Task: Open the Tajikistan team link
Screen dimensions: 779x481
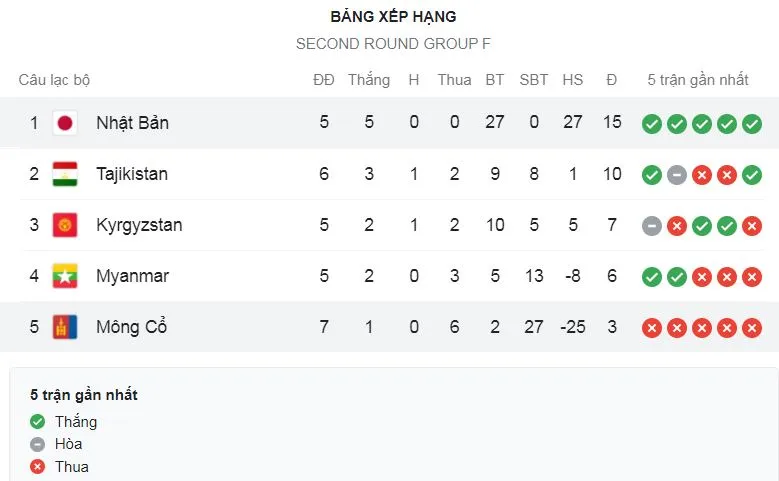Action: [132, 174]
